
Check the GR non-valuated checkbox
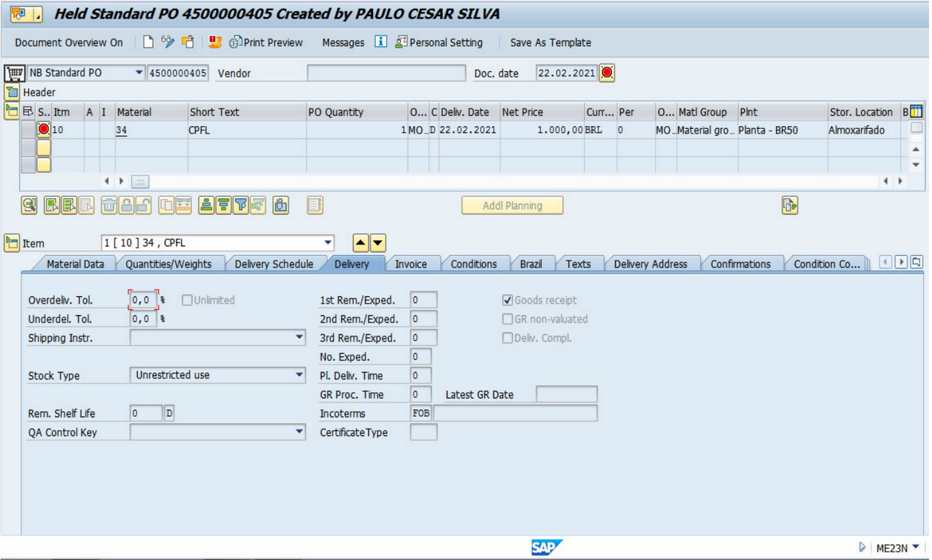tap(507, 319)
